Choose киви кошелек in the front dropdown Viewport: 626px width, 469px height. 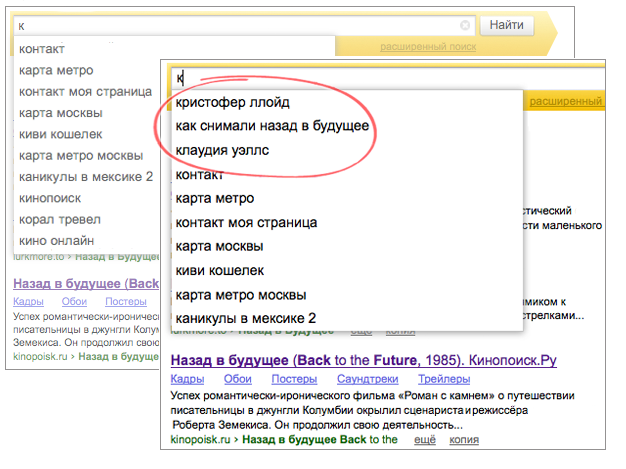219,270
